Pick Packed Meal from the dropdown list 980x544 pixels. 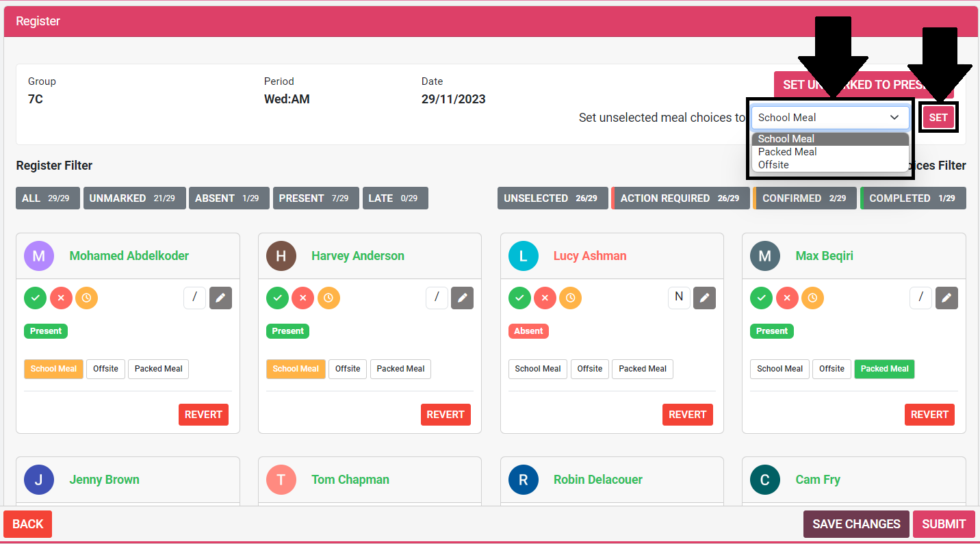(787, 152)
